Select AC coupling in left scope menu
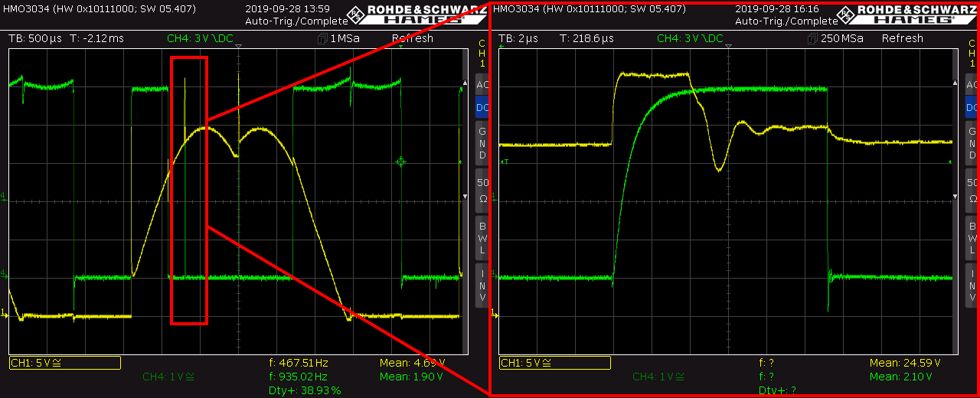Viewport: 980px width, 398px height. pos(482,84)
